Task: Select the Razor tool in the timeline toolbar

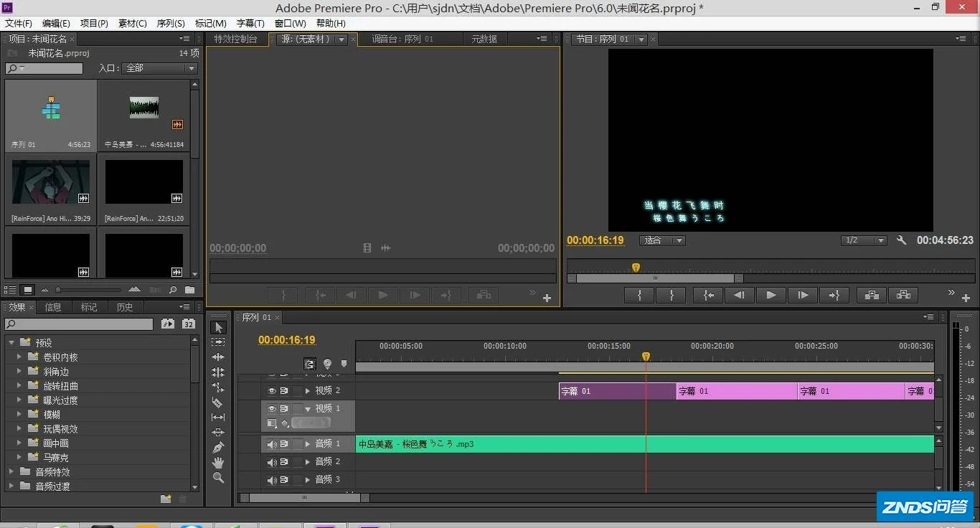Action: pyautogui.click(x=219, y=402)
